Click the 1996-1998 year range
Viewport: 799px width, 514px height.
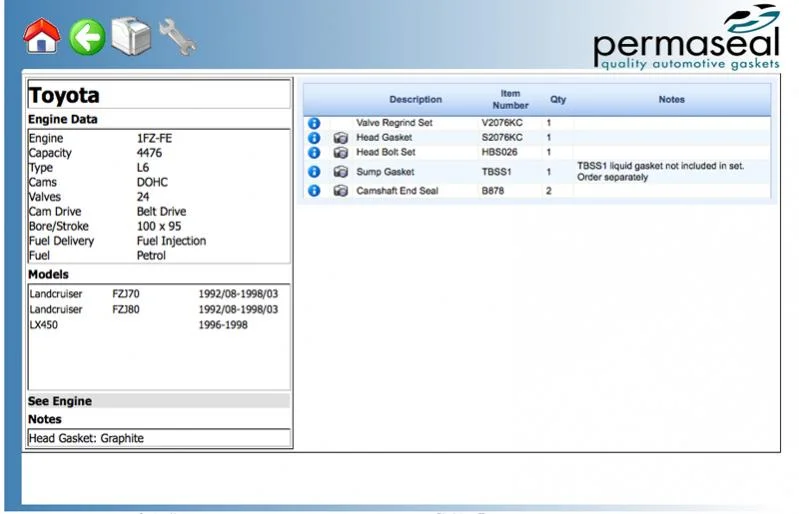[x=223, y=324]
